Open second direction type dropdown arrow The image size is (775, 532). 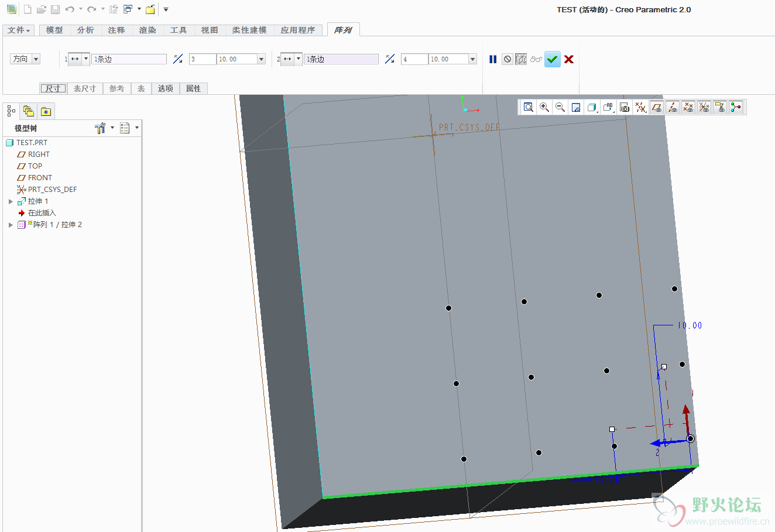(x=299, y=59)
